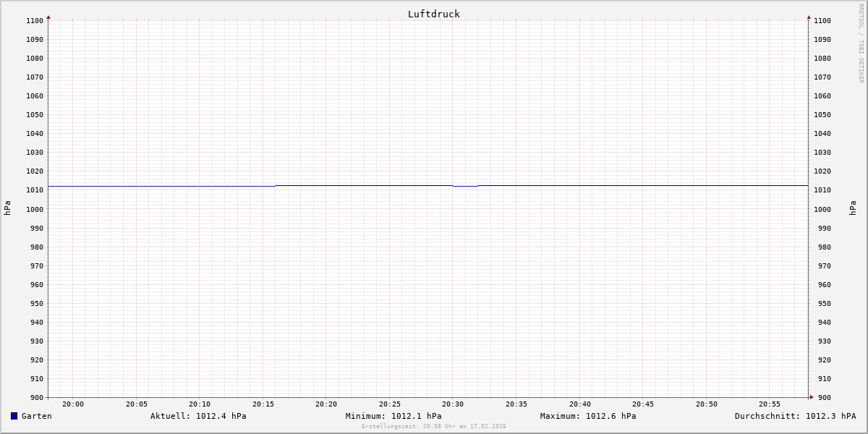Click the RRDTOOL / TOBI OETIKER watermark
This screenshot has height=434, width=868.
pyautogui.click(x=861, y=43)
